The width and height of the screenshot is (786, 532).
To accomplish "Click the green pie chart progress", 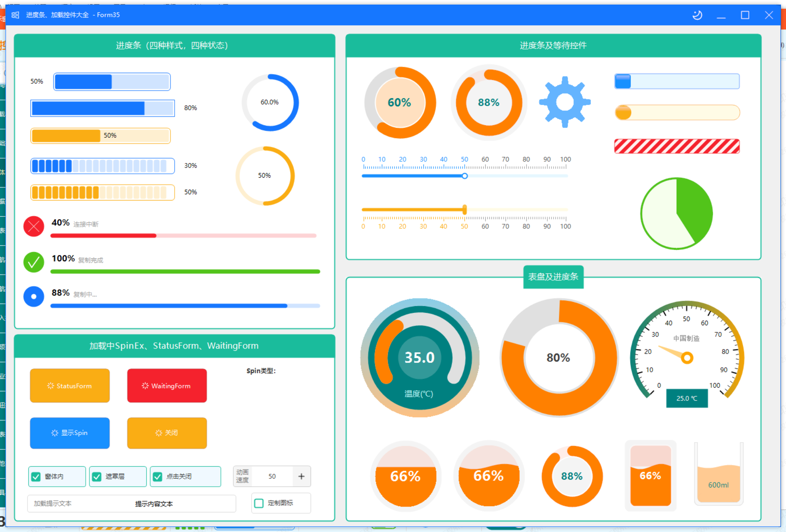I will 677,213.
